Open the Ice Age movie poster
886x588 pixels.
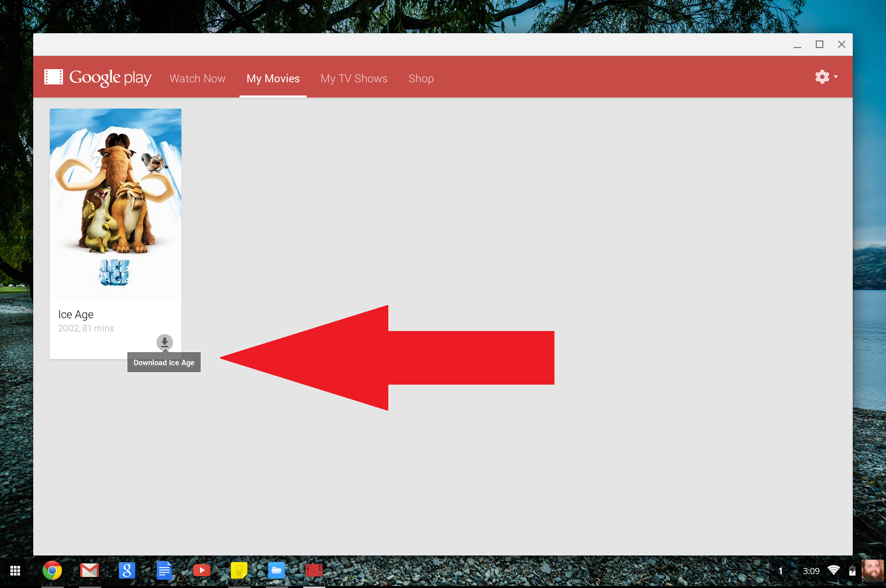point(115,203)
